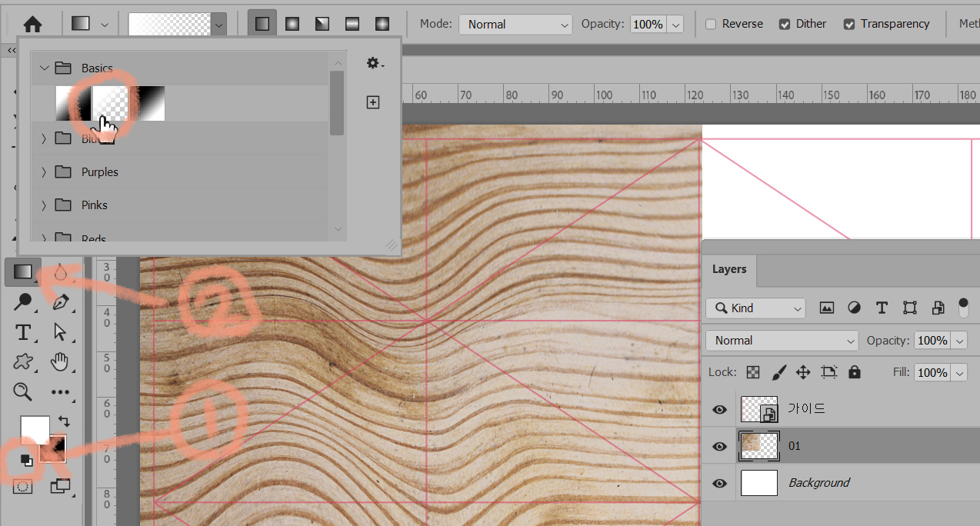
Task: Click the background color swatch
Action: click(x=56, y=452)
